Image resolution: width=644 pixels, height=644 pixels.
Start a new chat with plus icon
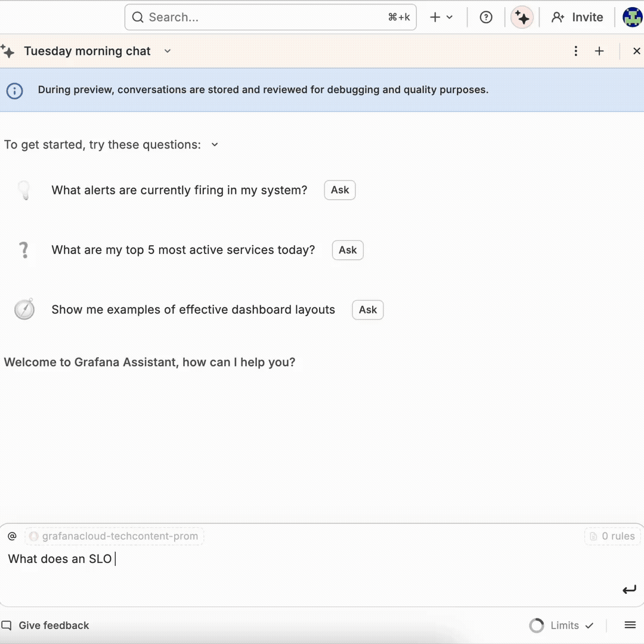coord(599,51)
